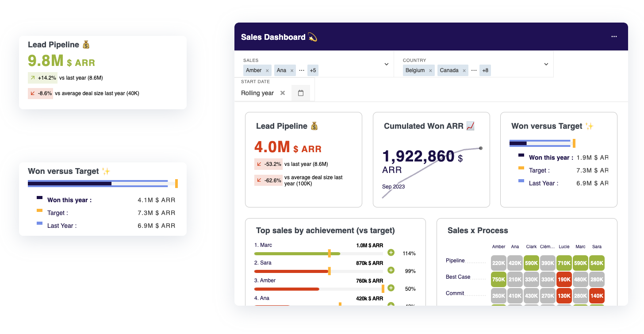This screenshot has width=644, height=334.
Task: Expand the +5 hidden Sales filters
Action: pyautogui.click(x=313, y=70)
